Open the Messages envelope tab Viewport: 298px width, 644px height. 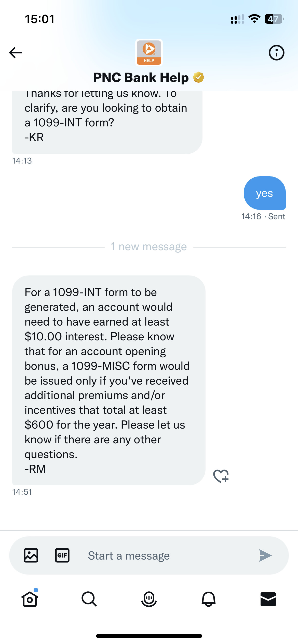point(268,599)
